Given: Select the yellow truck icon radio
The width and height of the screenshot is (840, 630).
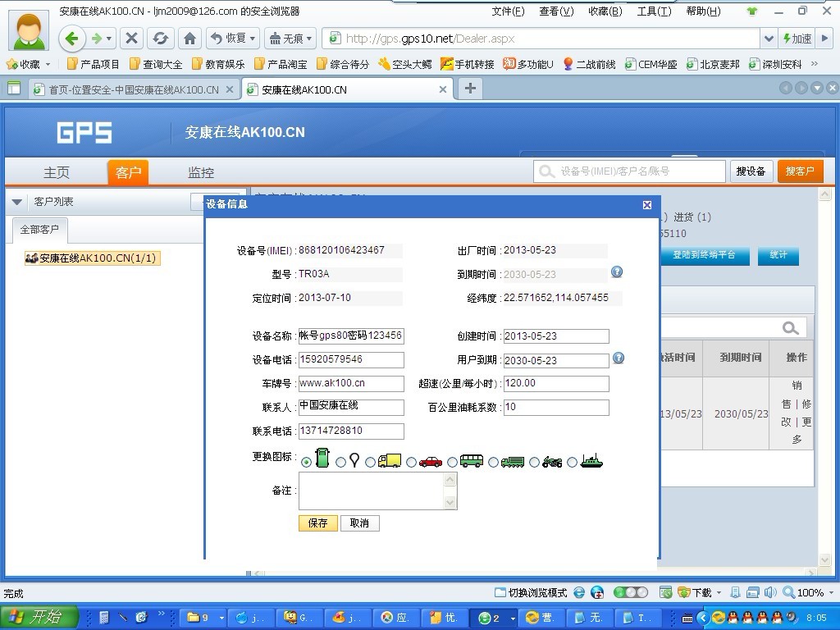Looking at the screenshot, I should pyautogui.click(x=370, y=462).
